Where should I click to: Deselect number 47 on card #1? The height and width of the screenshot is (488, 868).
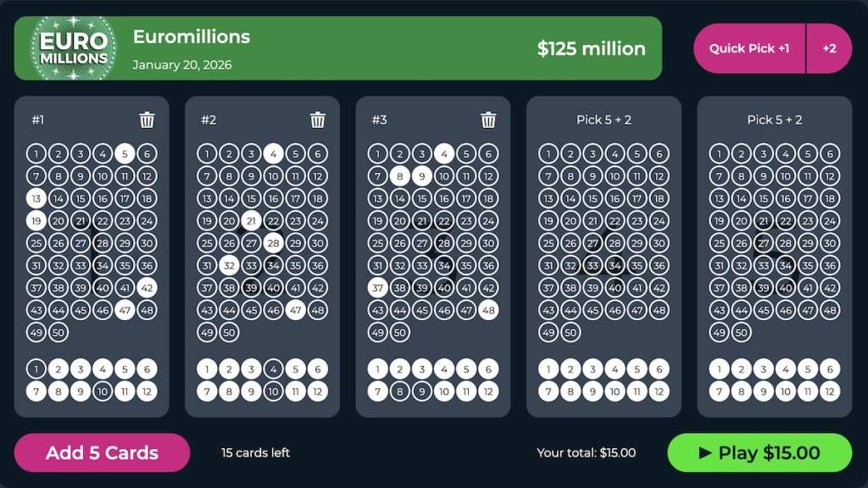coord(124,310)
